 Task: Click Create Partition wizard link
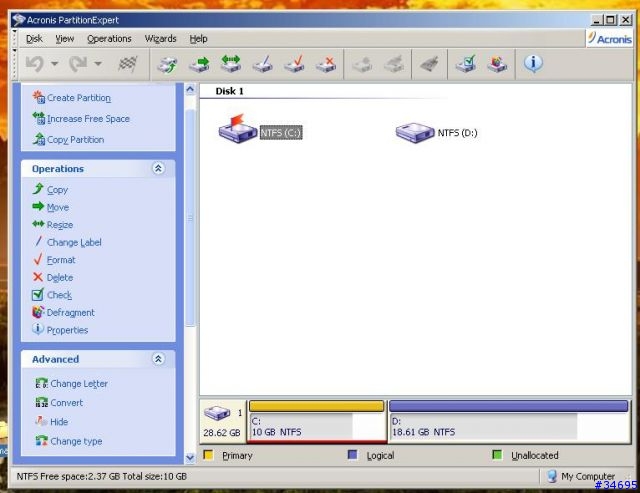[x=79, y=98]
